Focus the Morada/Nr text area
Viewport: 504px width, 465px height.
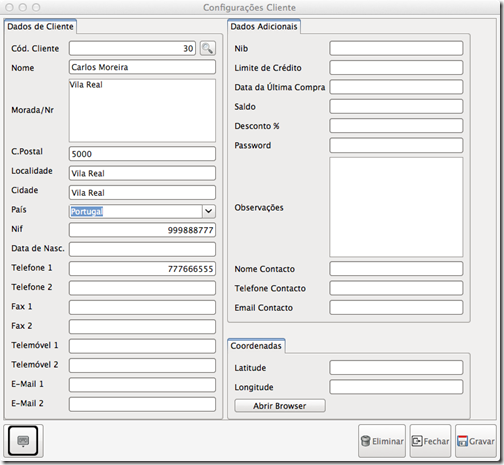[x=142, y=110]
